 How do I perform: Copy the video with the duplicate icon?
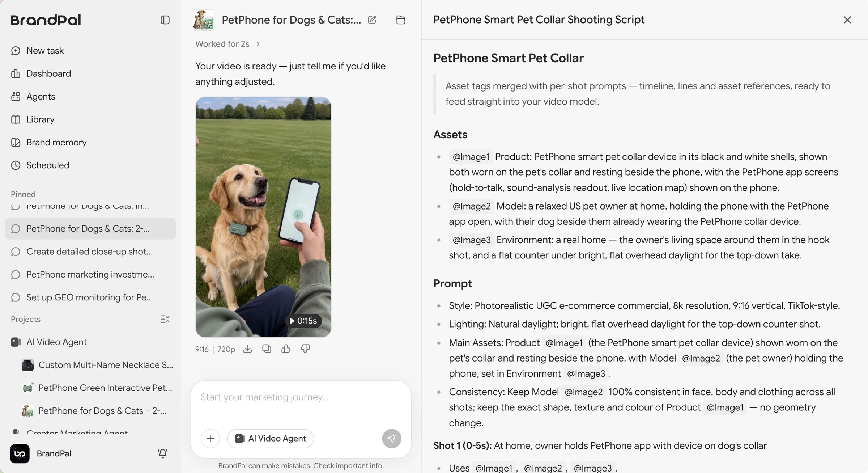point(267,349)
